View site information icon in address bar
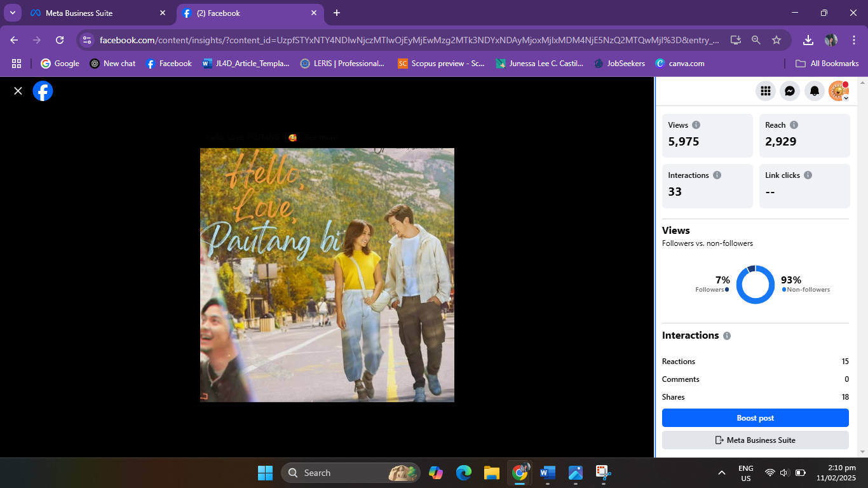The image size is (868, 488). pyautogui.click(x=88, y=40)
